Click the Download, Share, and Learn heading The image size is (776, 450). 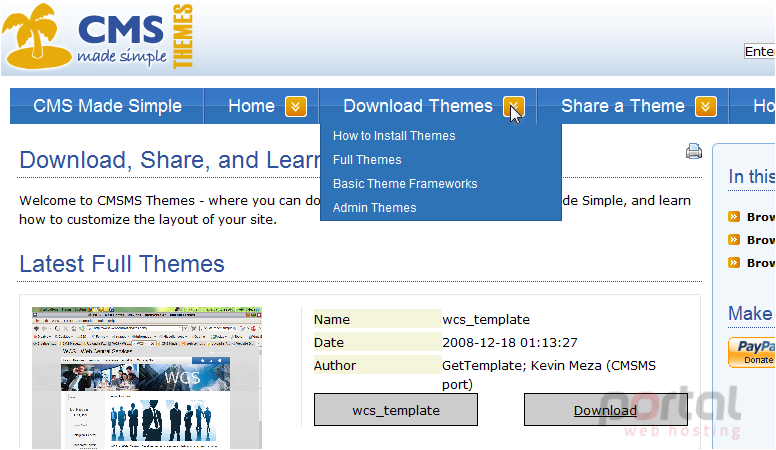(170, 160)
